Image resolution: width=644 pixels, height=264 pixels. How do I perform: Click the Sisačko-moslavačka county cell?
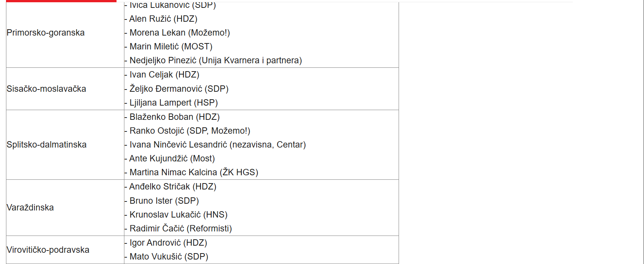tap(46, 89)
